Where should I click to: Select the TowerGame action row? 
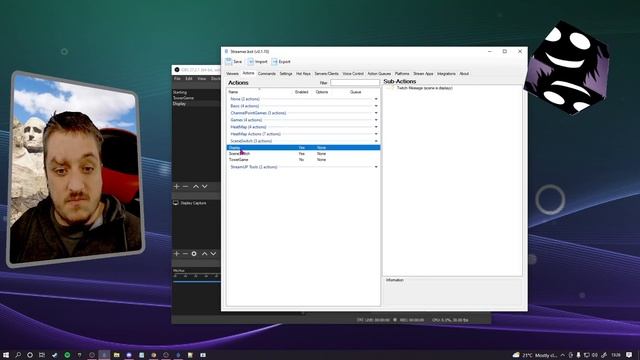click(x=303, y=160)
